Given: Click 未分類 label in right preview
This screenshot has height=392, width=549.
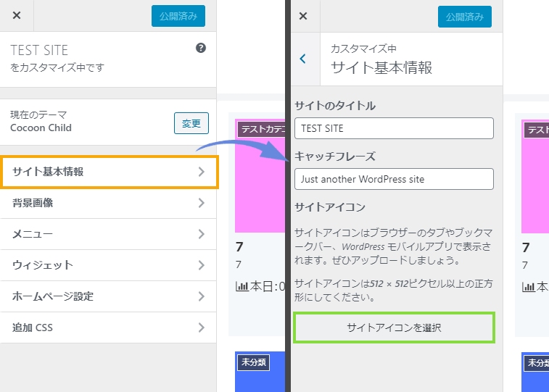Looking at the screenshot, I should pos(538,363).
